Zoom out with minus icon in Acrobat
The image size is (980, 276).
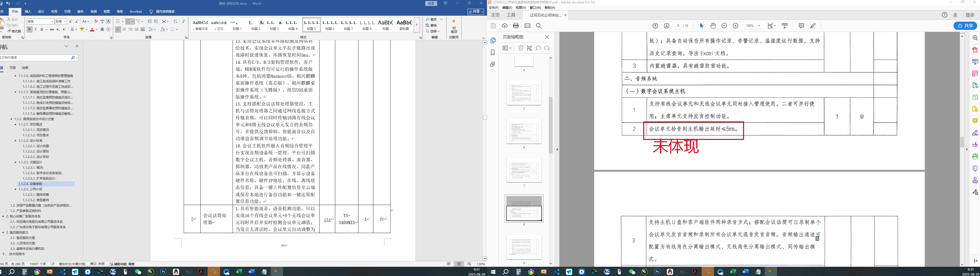[724, 25]
